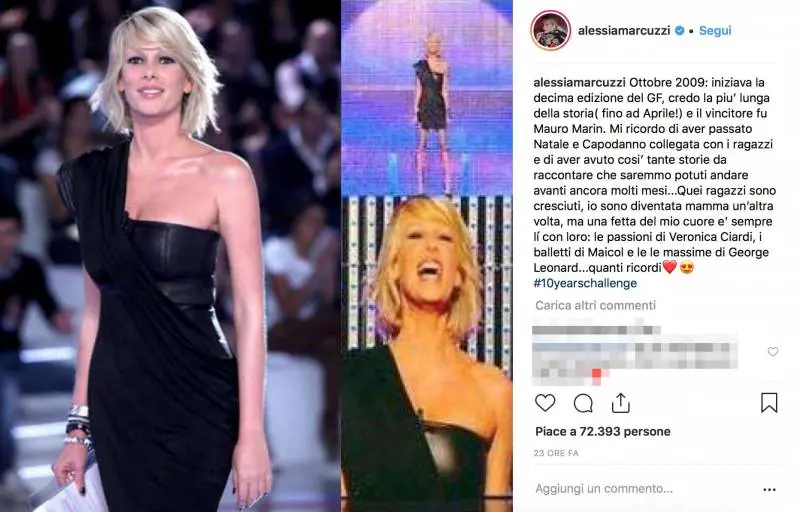Open the #10yearschallenge hashtag
This screenshot has height=512, width=800.
point(585,283)
